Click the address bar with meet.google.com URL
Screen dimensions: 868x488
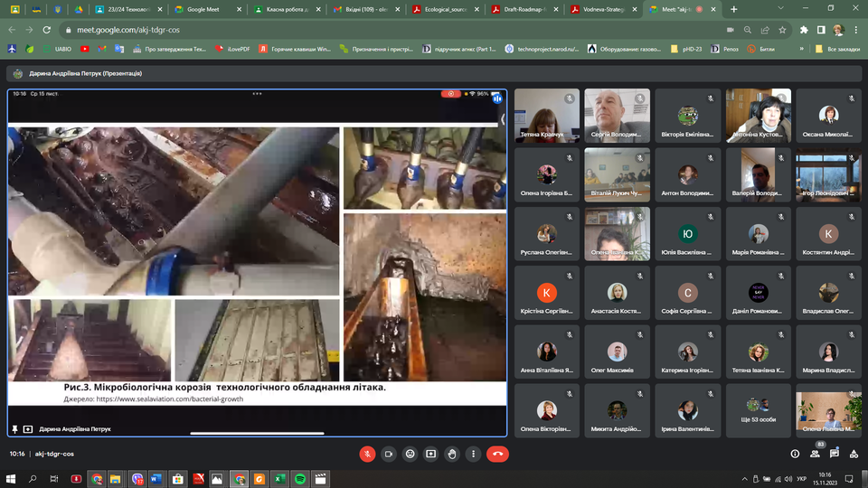[x=362, y=29]
